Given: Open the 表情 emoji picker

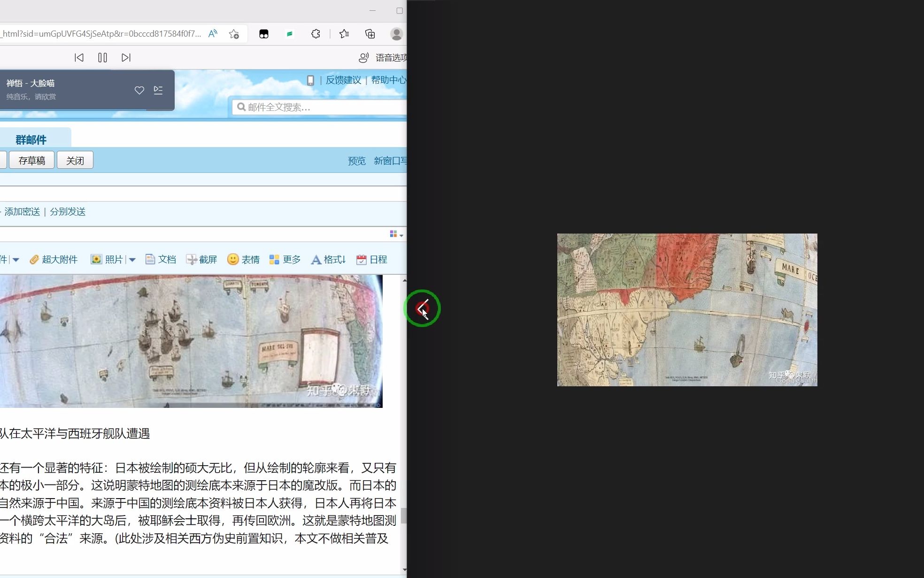Looking at the screenshot, I should coord(243,259).
